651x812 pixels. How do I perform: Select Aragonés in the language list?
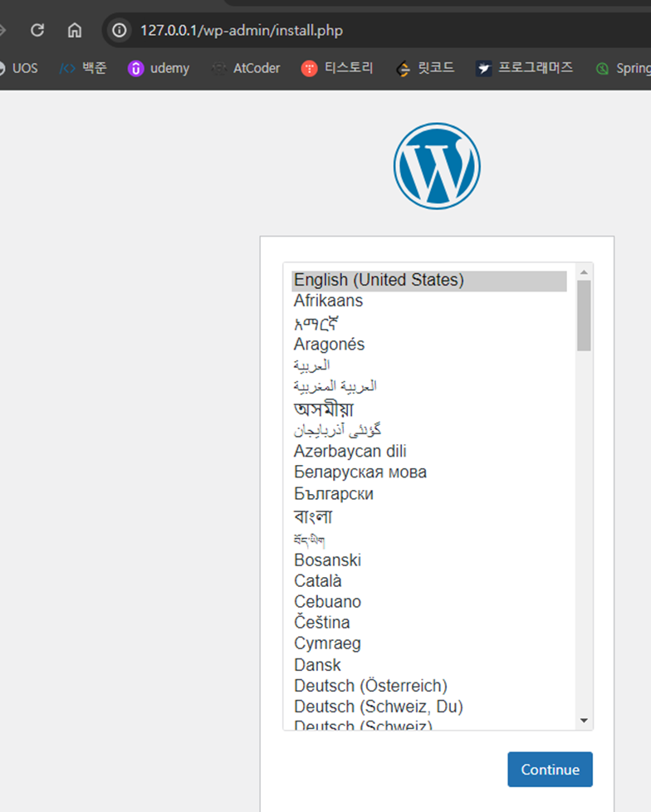(x=428, y=345)
